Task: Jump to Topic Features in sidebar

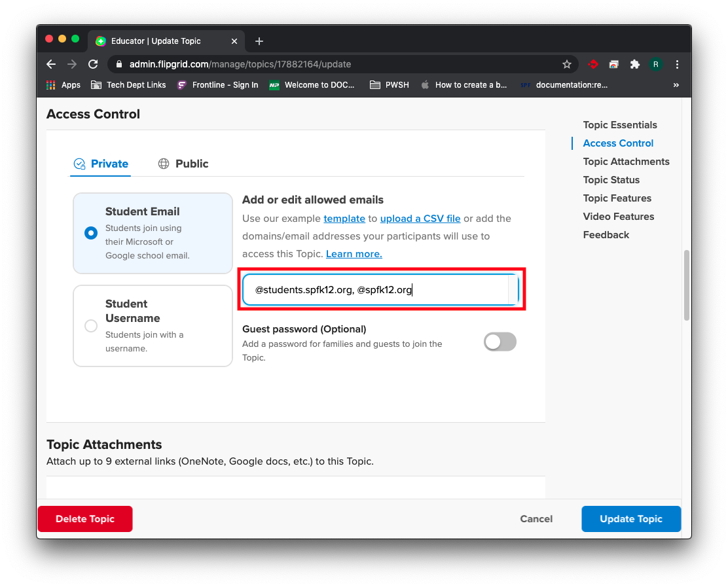Action: pos(617,198)
